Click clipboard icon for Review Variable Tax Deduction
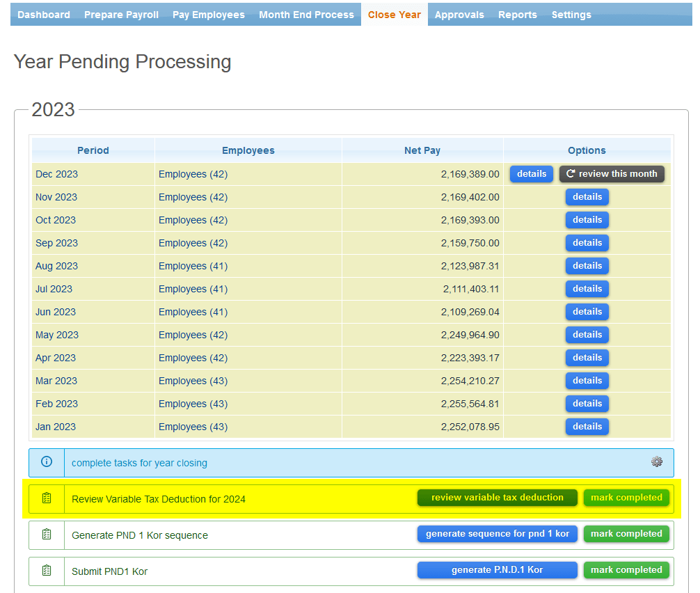This screenshot has width=700, height=593. [x=47, y=498]
